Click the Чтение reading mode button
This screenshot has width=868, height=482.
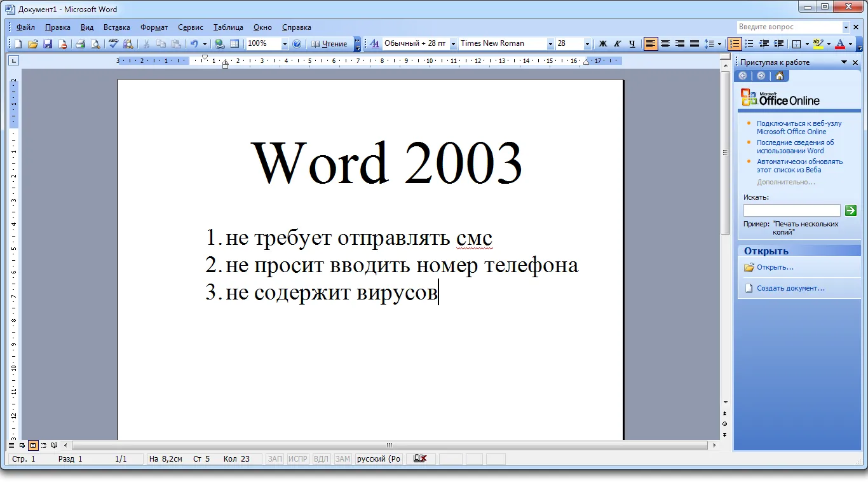(329, 44)
